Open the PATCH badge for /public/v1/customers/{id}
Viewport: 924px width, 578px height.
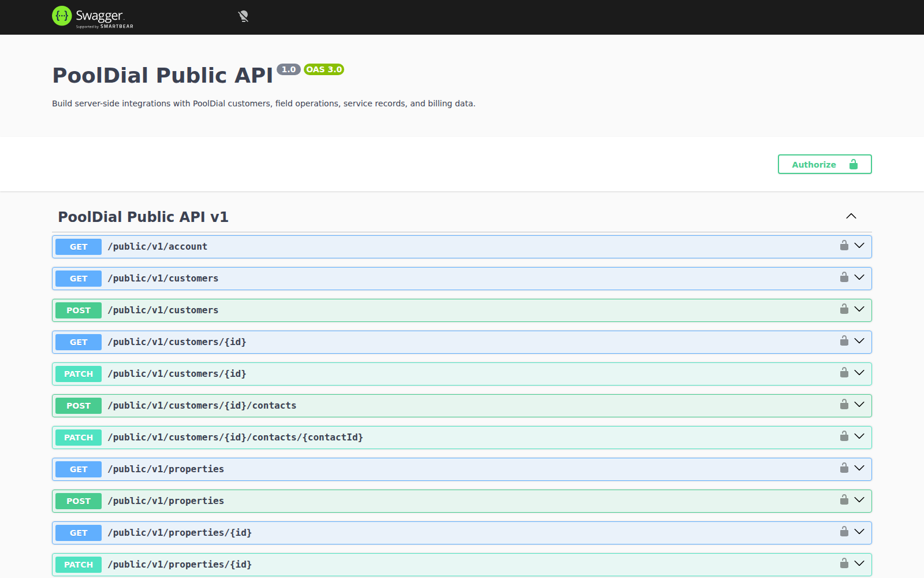tap(79, 374)
